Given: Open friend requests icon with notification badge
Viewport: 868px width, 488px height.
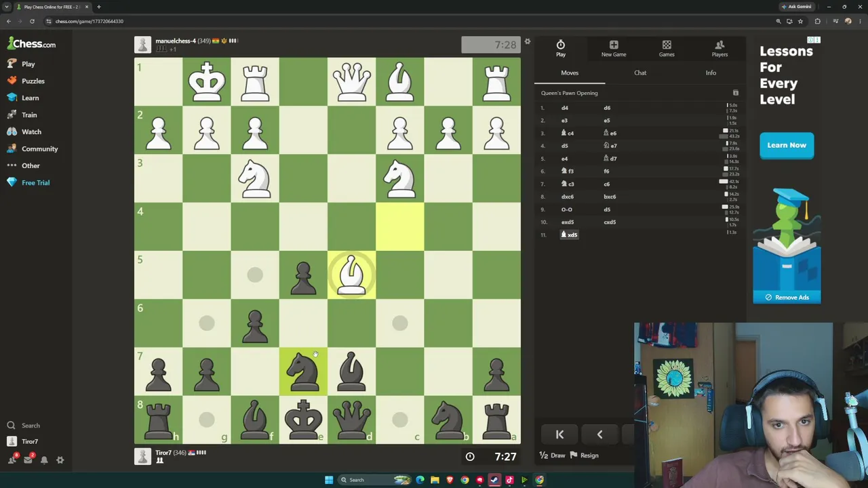Looking at the screenshot, I should click(12, 460).
